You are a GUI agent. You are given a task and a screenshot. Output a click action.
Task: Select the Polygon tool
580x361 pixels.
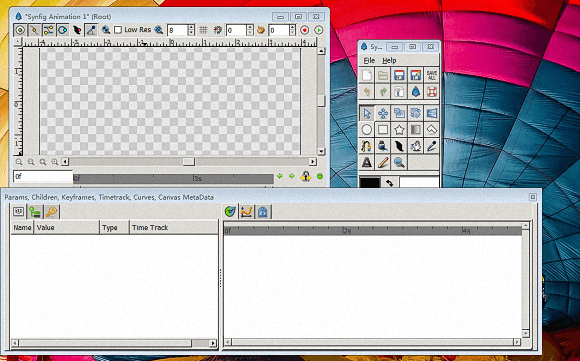(432, 129)
